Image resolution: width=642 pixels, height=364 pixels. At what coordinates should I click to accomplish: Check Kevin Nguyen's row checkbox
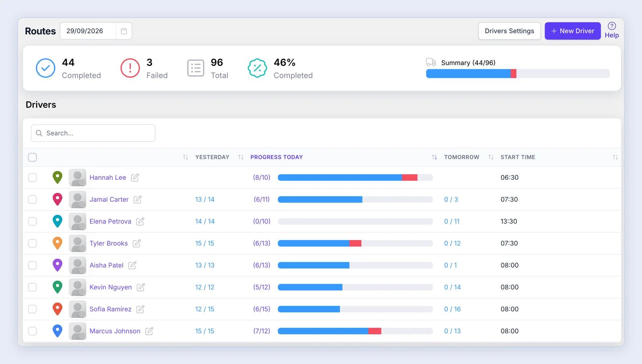click(x=33, y=287)
